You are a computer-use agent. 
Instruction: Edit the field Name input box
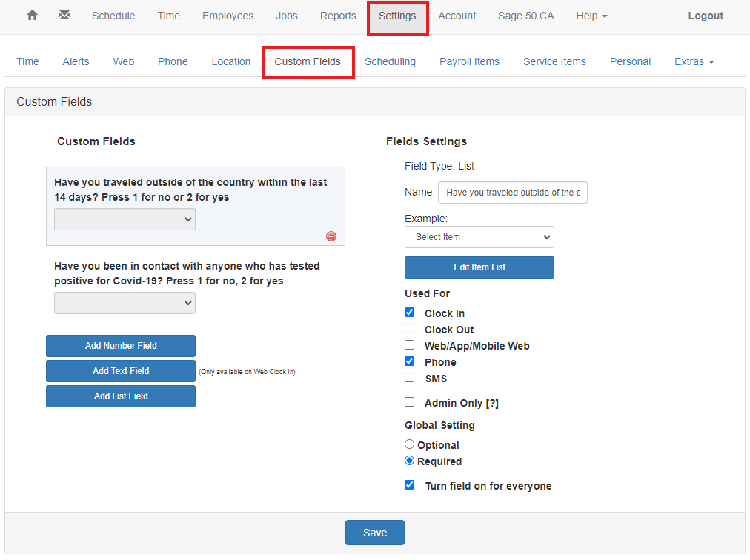tap(513, 193)
